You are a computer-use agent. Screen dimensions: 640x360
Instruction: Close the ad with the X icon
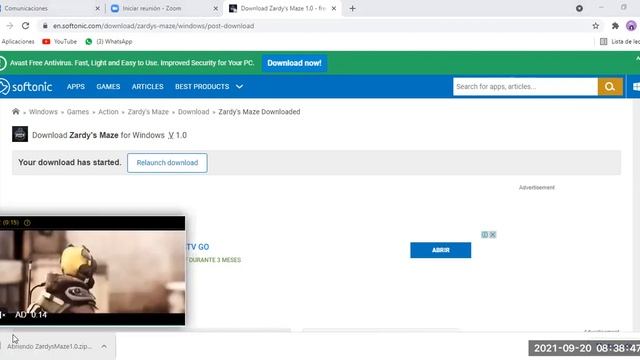click(x=493, y=235)
